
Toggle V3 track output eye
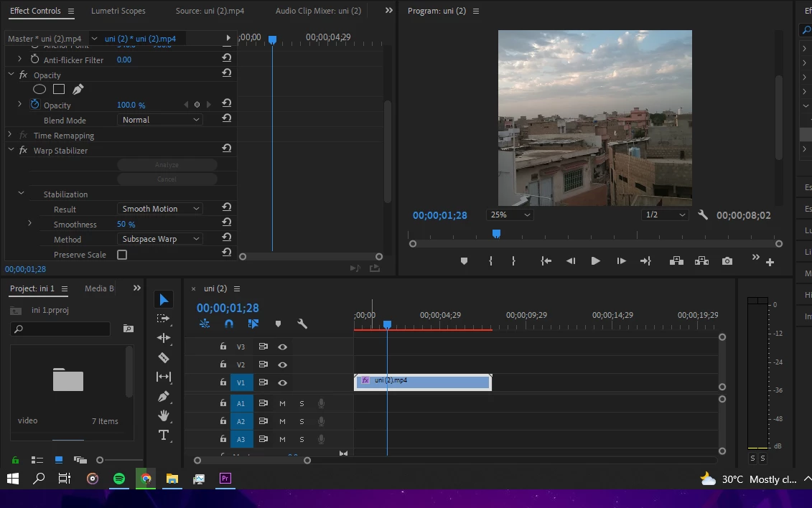282,347
